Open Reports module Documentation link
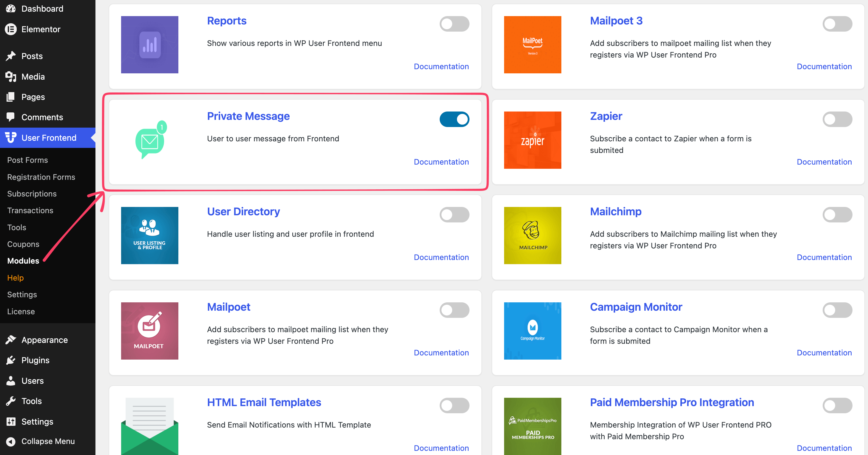Viewport: 868px width, 455px height. pos(441,67)
